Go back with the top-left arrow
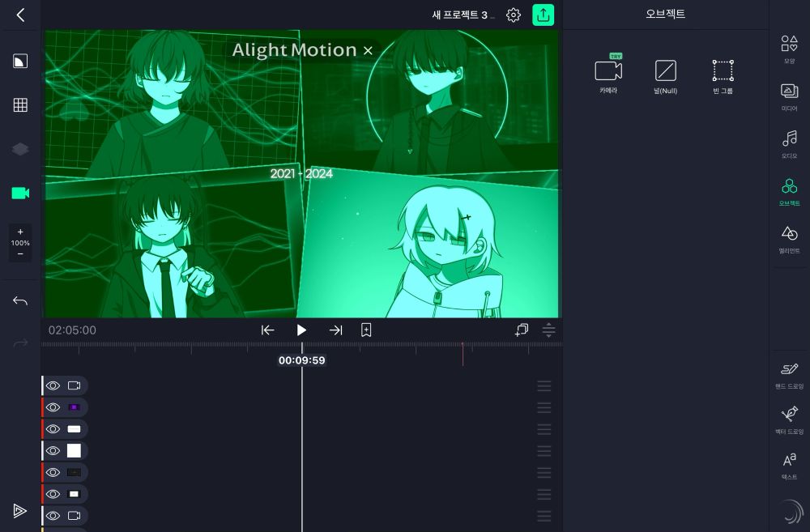 click(20, 15)
